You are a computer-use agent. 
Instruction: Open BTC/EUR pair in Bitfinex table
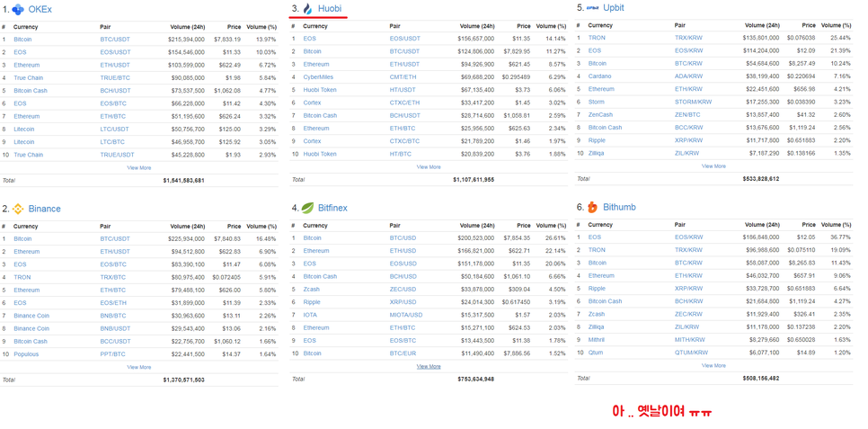pos(403,353)
